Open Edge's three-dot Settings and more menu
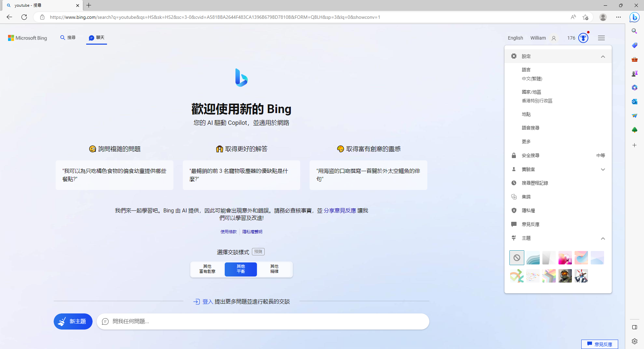 click(x=619, y=17)
